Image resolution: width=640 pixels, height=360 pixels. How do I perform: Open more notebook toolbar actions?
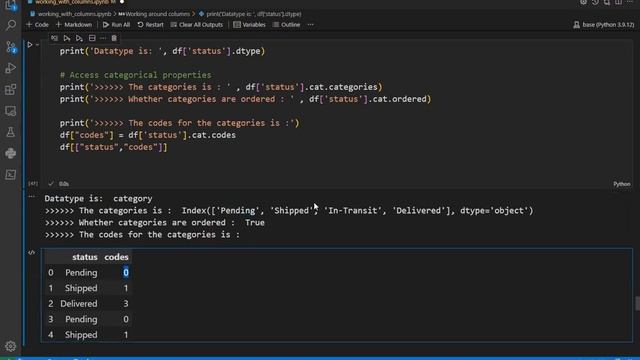coord(311,24)
